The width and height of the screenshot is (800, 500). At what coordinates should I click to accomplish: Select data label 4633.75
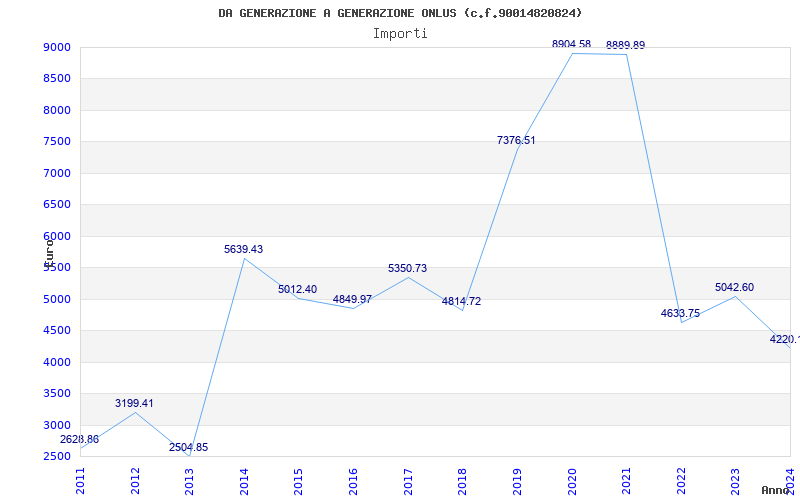(x=680, y=313)
